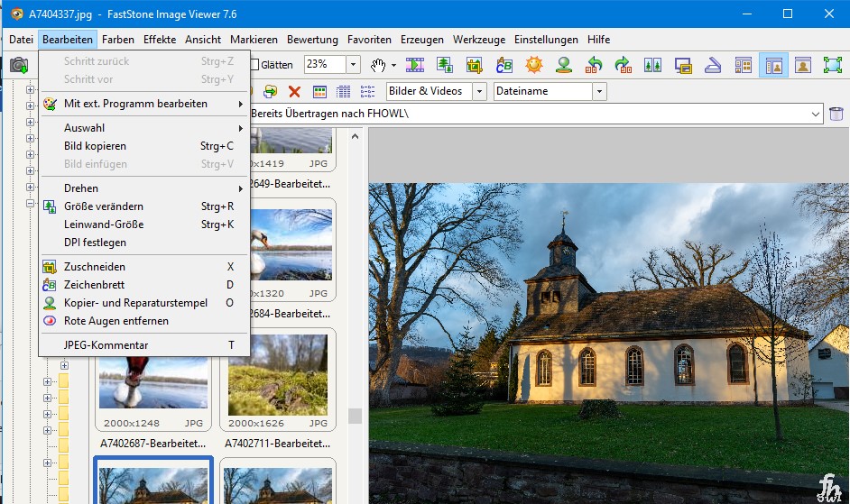Screen dimensions: 850x504
Task: Open the 23% zoom level dropdown
Action: (x=353, y=65)
